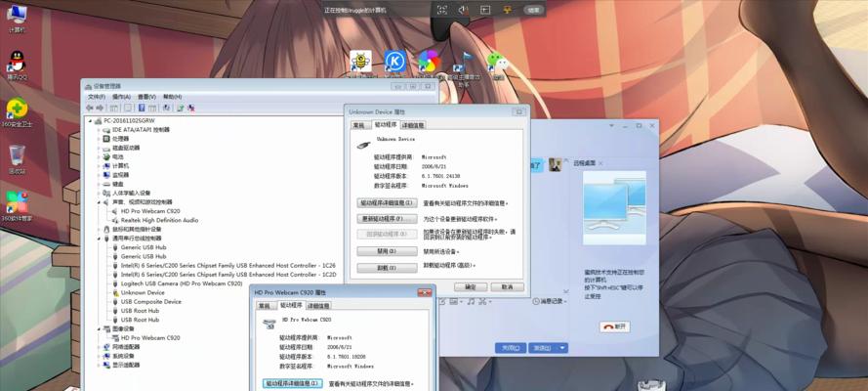The width and height of the screenshot is (868, 391).
Task: Click the music note icon in QQ chat toolbar
Action: coord(471,301)
